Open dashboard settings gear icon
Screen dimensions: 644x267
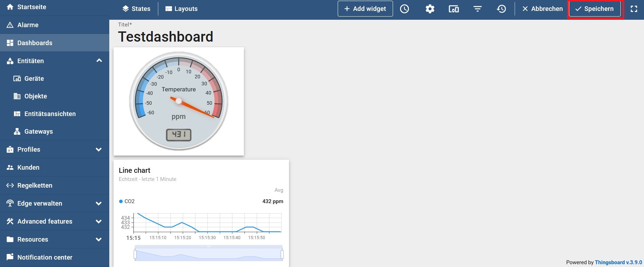(430, 9)
